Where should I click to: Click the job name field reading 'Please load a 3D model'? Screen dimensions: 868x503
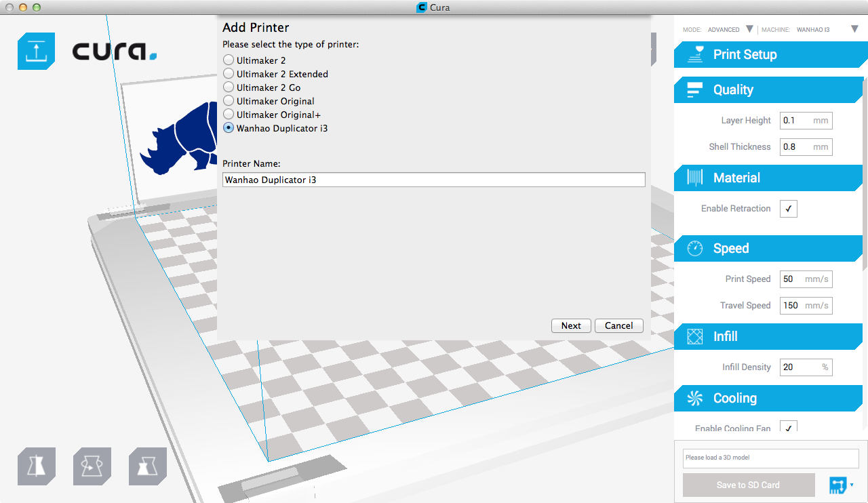(x=771, y=458)
